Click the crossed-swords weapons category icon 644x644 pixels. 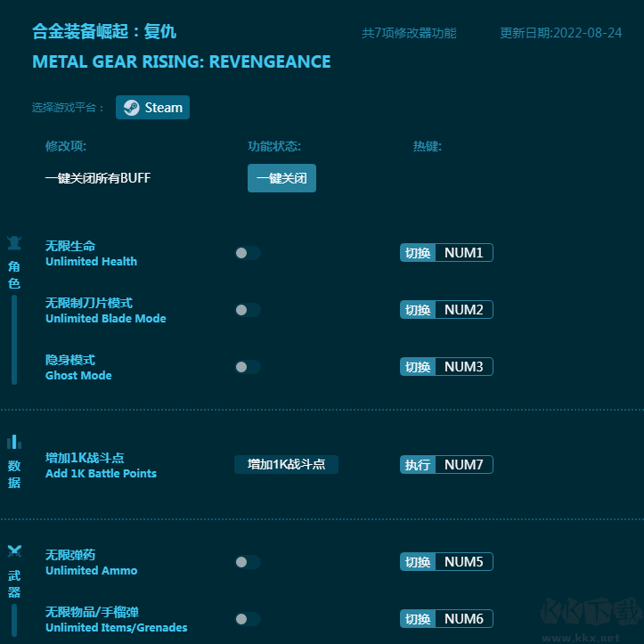(14, 551)
